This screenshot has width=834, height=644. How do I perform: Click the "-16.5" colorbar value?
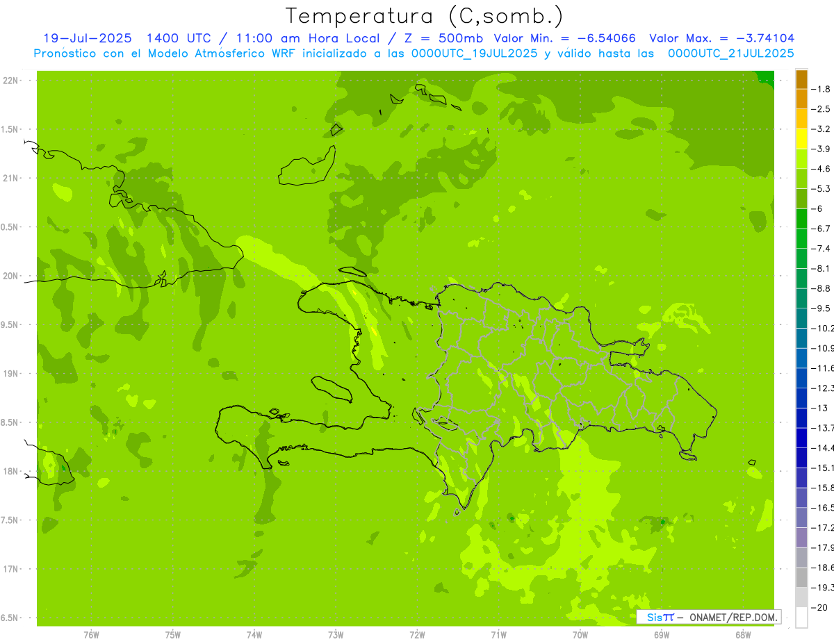823,507
